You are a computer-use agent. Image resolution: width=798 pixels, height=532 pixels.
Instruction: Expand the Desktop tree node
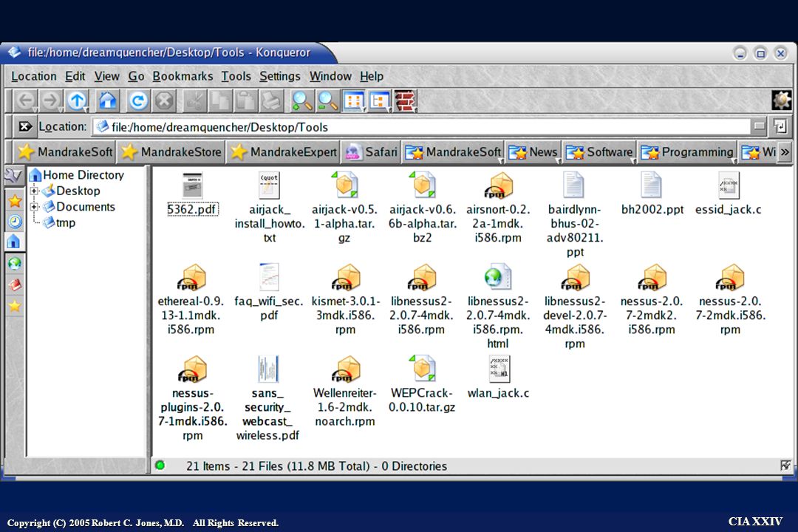pos(34,191)
